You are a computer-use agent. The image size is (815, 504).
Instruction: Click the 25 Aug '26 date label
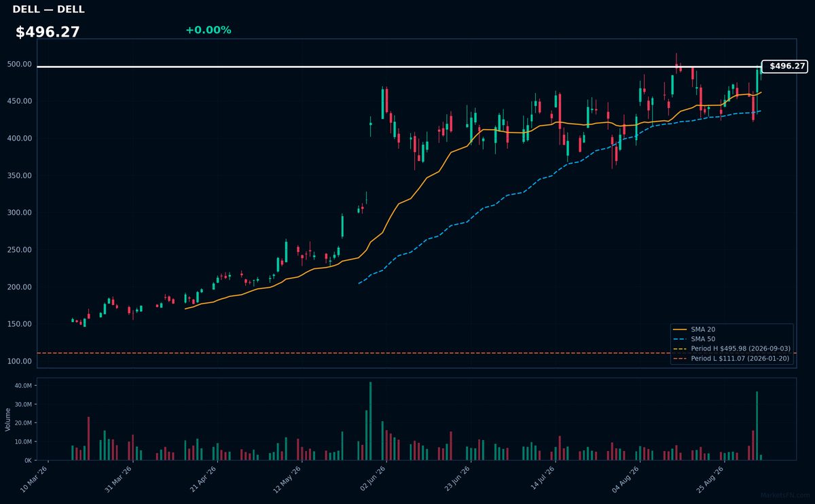tap(711, 479)
